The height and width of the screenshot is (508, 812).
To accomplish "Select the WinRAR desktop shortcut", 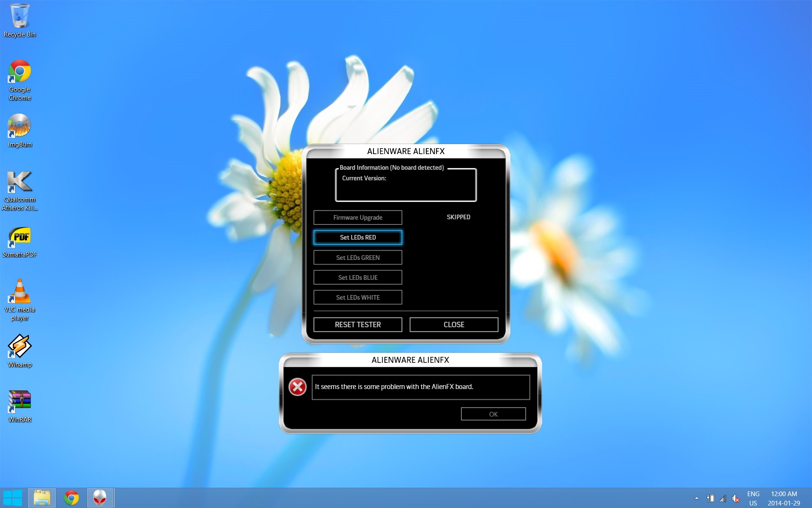I will click(19, 406).
